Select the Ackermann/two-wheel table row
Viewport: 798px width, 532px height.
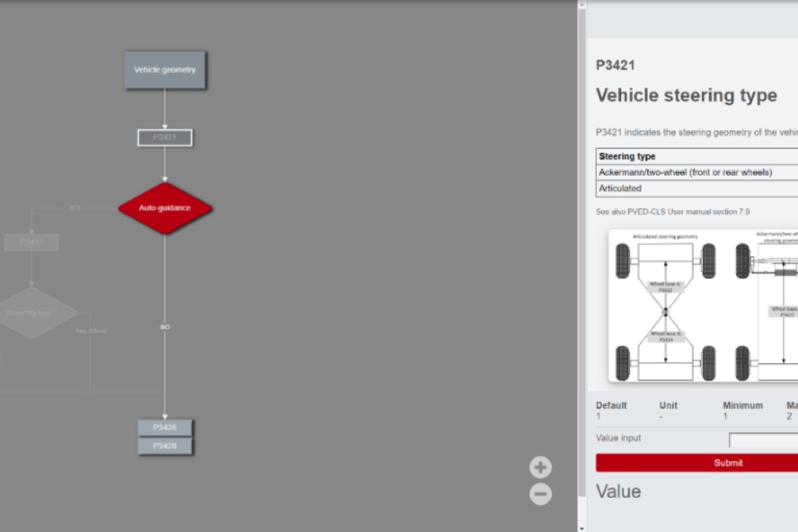pyautogui.click(x=684, y=172)
